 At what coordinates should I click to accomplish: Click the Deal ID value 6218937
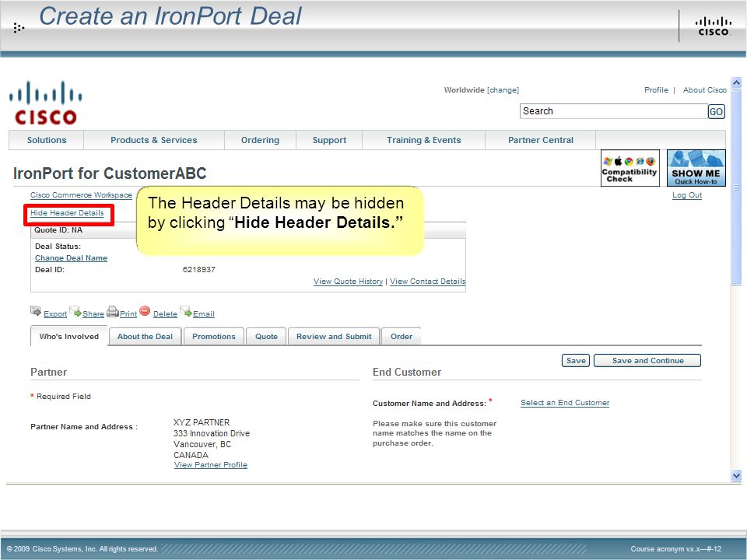pos(199,270)
